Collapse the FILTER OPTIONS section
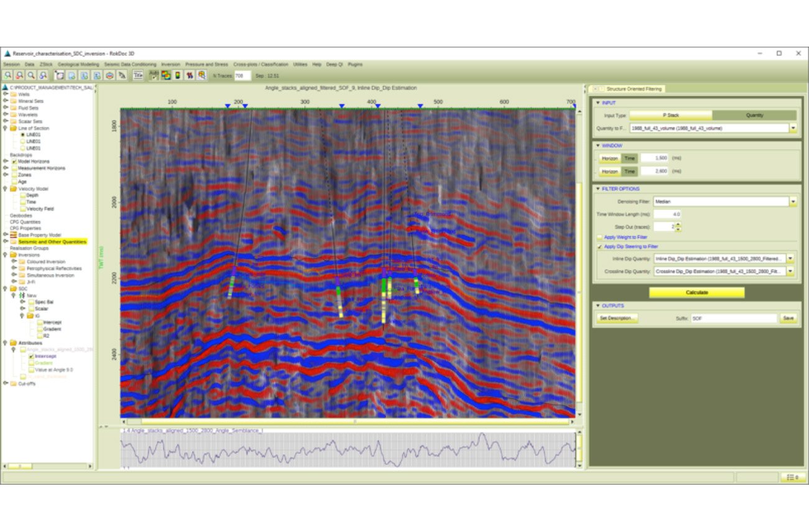Viewport: 809px width, 532px height. (598, 188)
